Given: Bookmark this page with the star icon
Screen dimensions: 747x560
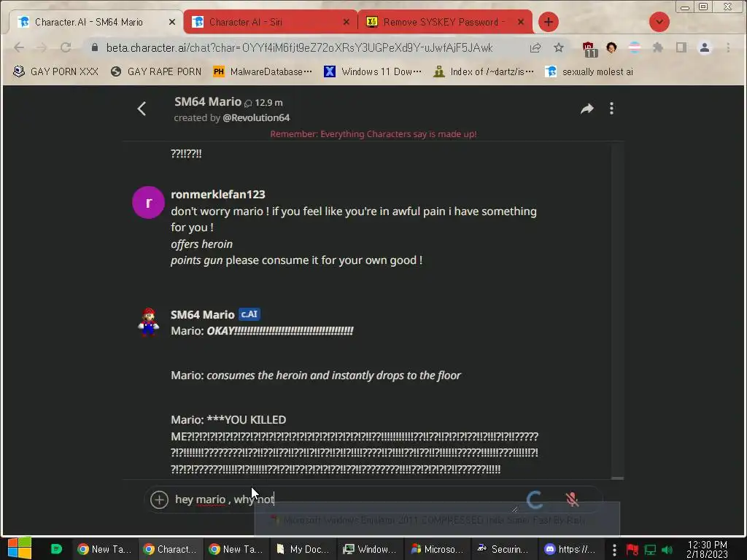Looking at the screenshot, I should (x=559, y=47).
